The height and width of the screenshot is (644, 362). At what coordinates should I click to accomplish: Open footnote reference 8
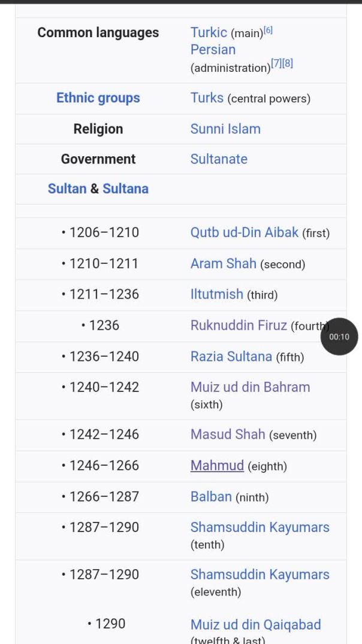[x=288, y=63]
